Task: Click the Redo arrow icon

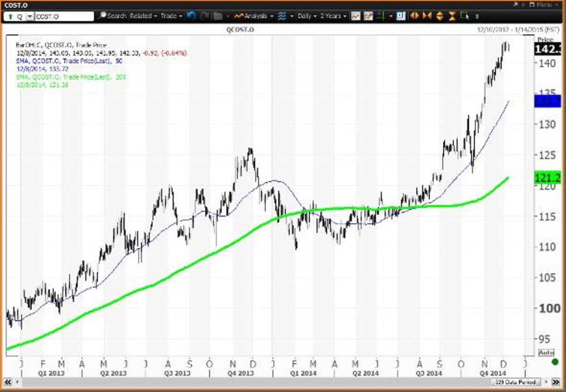Action: click(204, 16)
